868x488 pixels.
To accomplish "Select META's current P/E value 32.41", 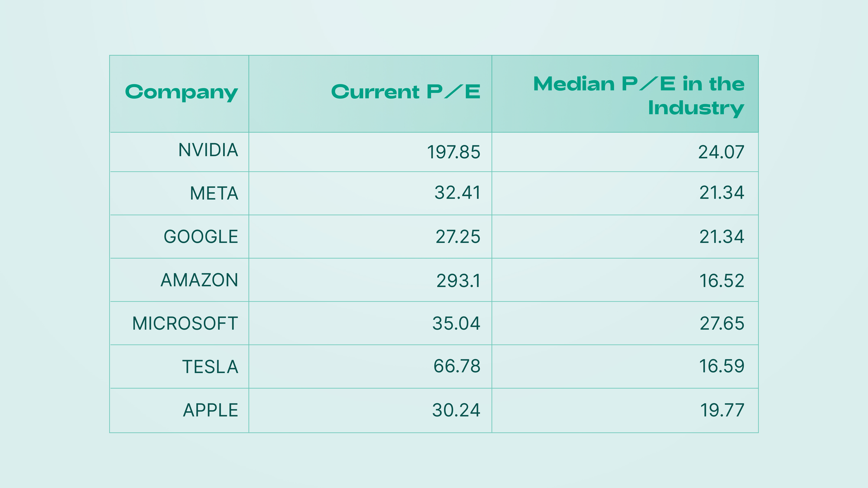I will click(x=457, y=193).
